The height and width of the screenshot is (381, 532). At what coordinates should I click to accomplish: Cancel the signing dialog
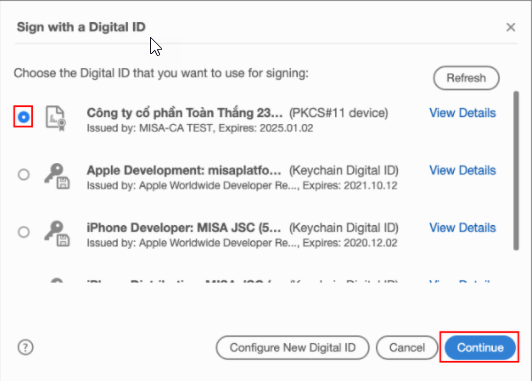[x=407, y=347]
